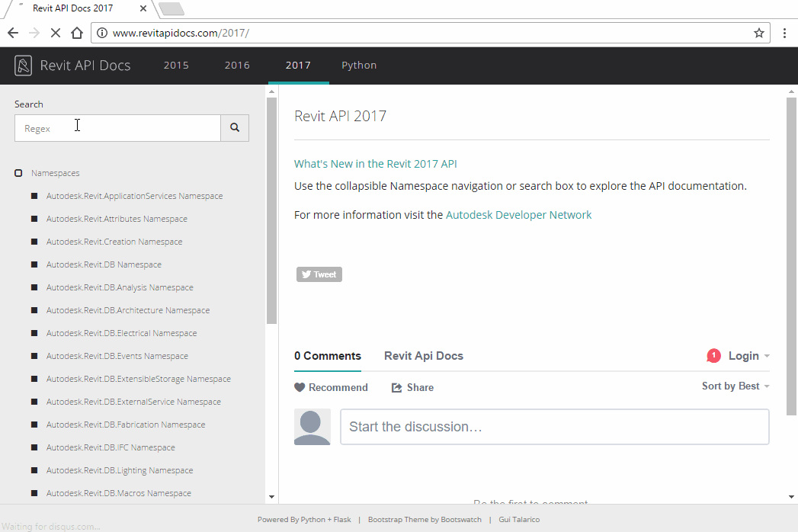Check the Autodesk.Revit.ApplicationServices Namespace box
This screenshot has width=798, height=532.
click(34, 196)
